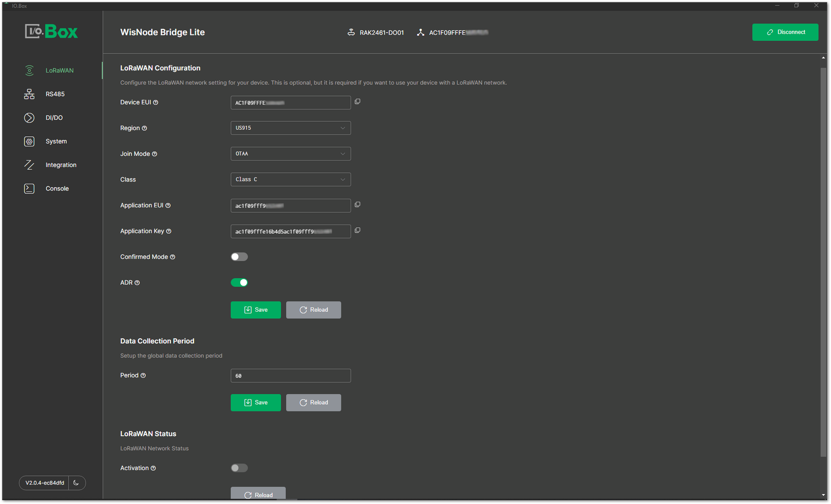831x504 pixels.
Task: Show help tooltip for Period
Action: tap(143, 376)
